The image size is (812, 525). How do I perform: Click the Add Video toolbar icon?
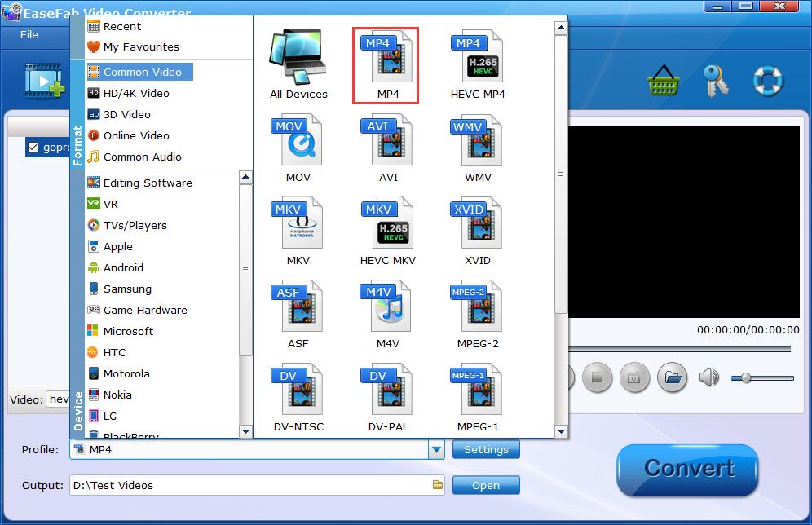click(x=45, y=81)
